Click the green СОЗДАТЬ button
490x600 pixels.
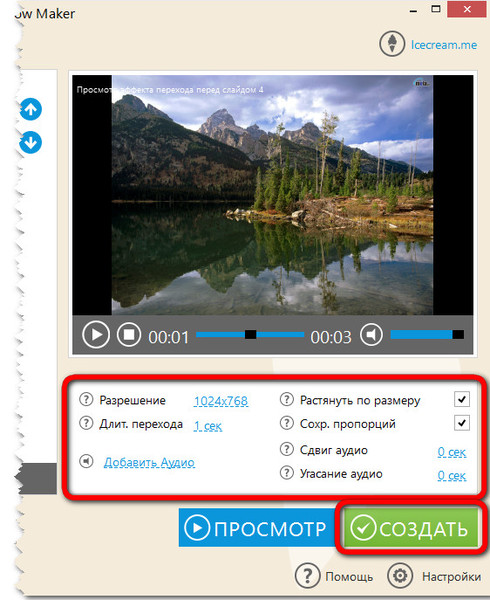[x=410, y=528]
